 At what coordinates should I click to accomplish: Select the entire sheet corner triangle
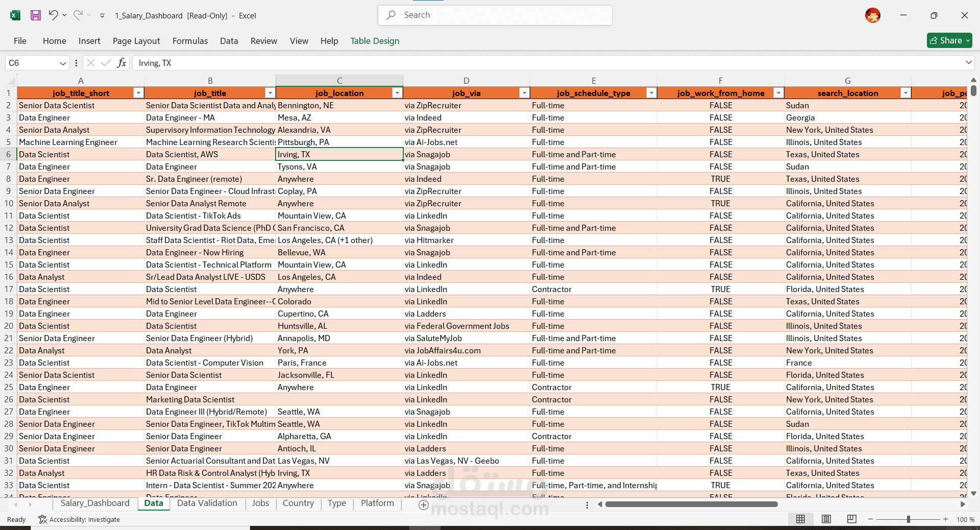tap(11, 81)
